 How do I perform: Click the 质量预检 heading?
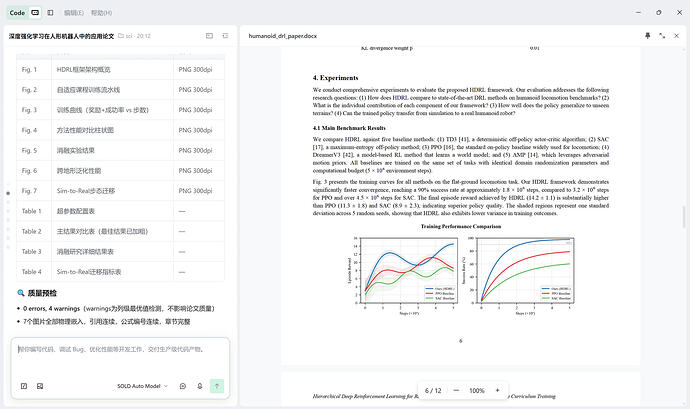point(42,293)
